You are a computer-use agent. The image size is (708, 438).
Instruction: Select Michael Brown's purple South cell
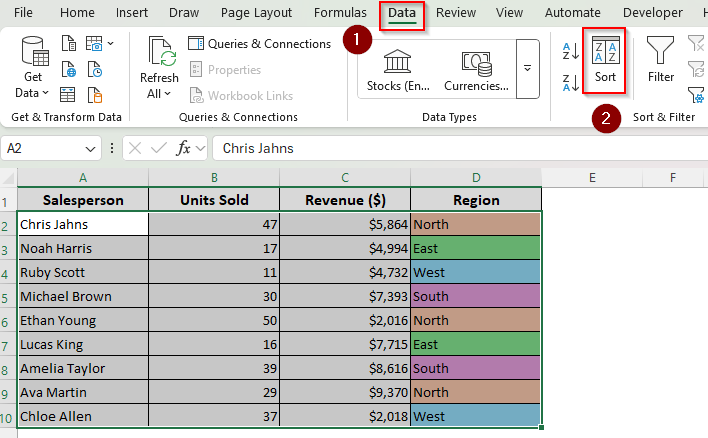(x=476, y=296)
